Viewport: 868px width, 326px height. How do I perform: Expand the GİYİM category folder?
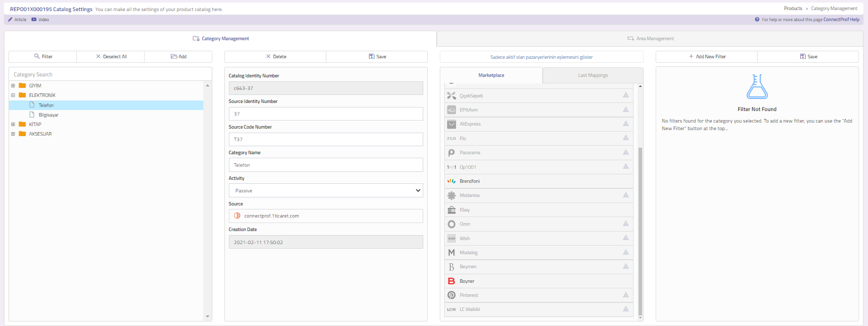click(13, 86)
